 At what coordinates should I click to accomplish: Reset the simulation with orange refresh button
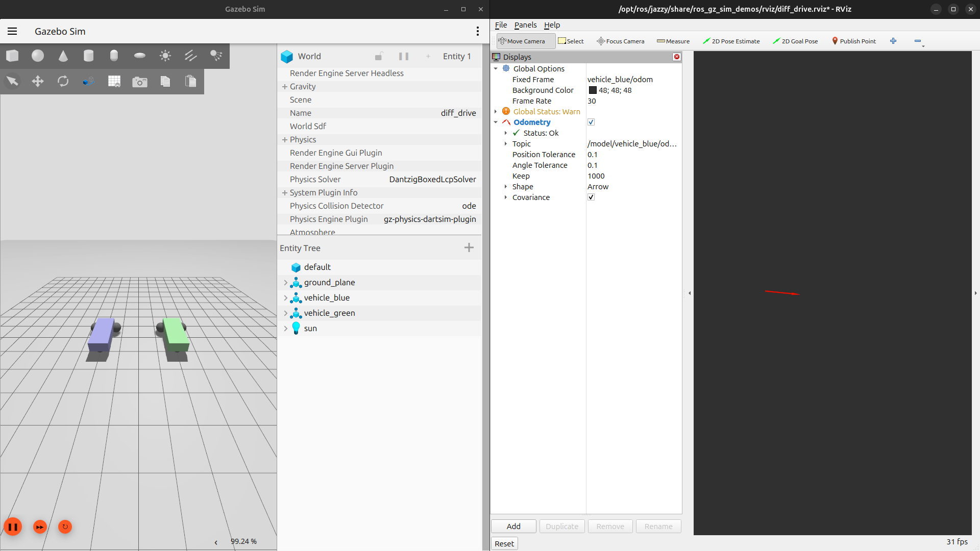pyautogui.click(x=65, y=527)
